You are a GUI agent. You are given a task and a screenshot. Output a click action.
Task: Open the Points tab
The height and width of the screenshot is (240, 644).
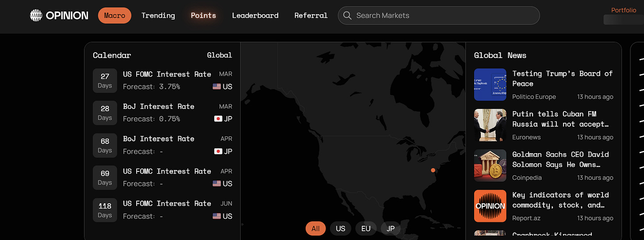click(203, 15)
